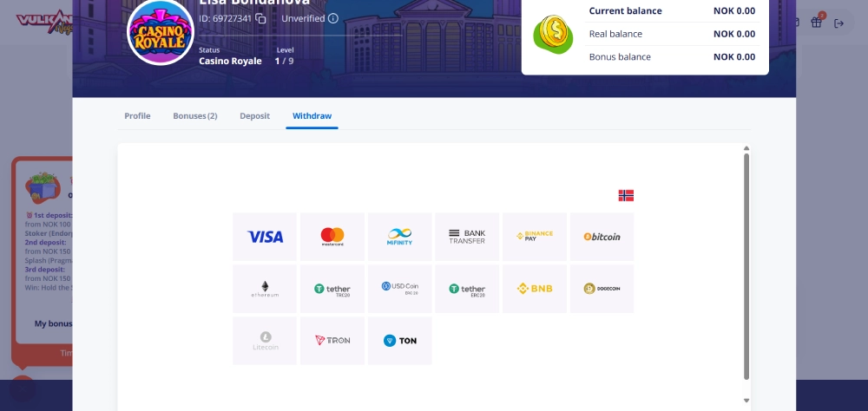The image size is (868, 411).
Task: Select Bitcoin as the withdrawal method
Action: (602, 237)
